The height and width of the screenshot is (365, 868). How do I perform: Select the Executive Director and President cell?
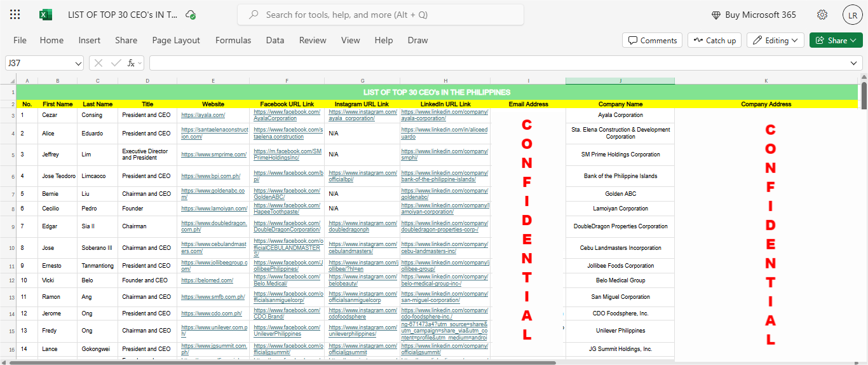point(147,155)
